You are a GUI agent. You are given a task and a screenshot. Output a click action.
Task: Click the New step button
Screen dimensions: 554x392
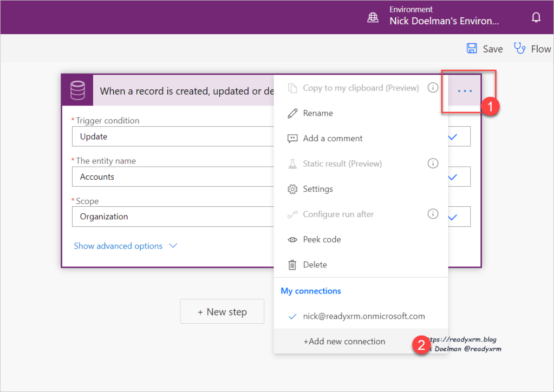pyautogui.click(x=222, y=311)
